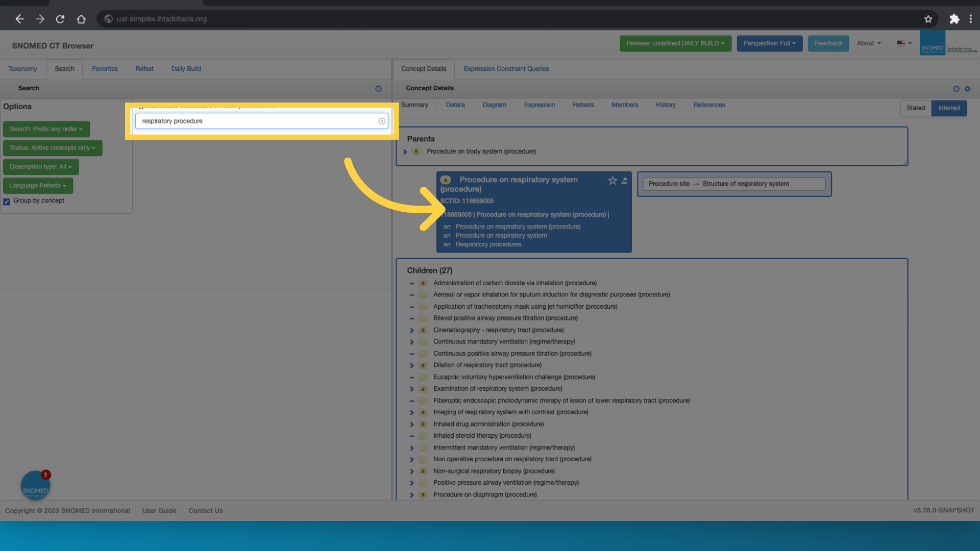The height and width of the screenshot is (551, 980).
Task: Open the Daily Build tab
Action: coord(186,69)
